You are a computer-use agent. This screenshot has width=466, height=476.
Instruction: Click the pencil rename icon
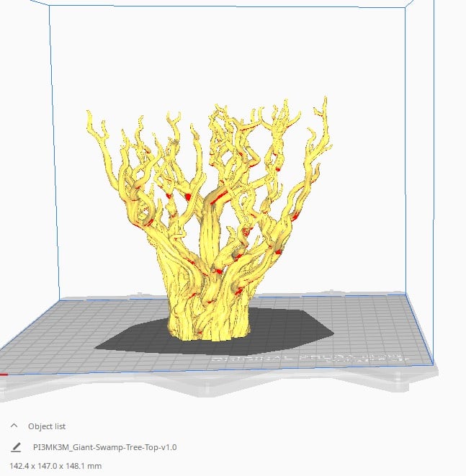point(16,447)
